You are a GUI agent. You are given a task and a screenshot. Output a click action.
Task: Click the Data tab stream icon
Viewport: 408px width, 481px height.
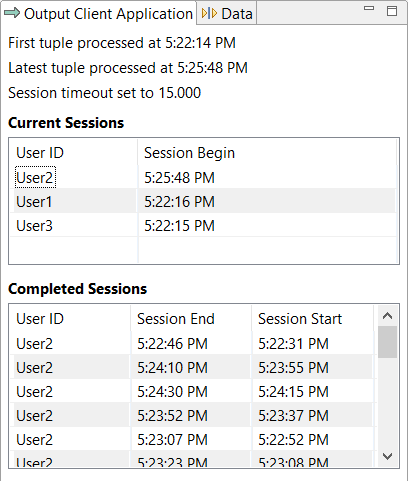click(209, 13)
